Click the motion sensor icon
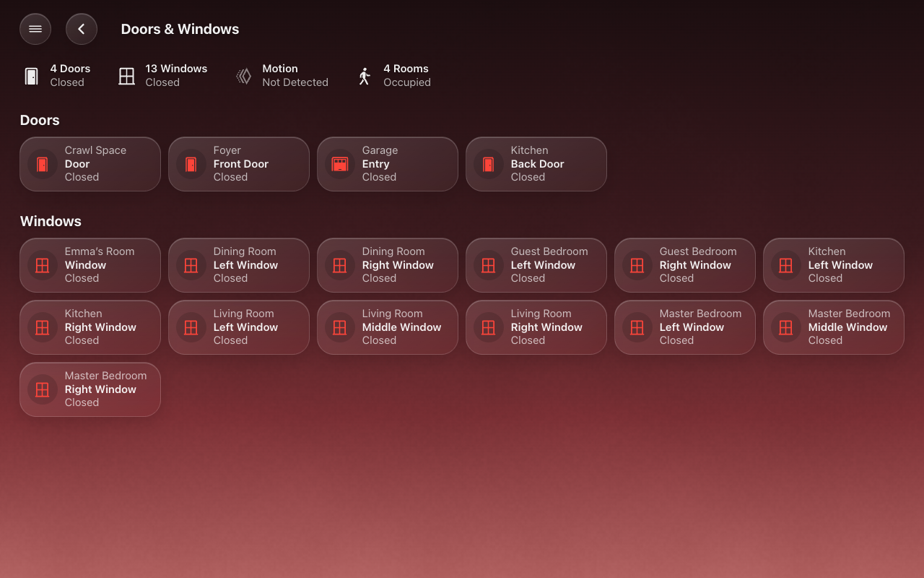 click(x=244, y=76)
